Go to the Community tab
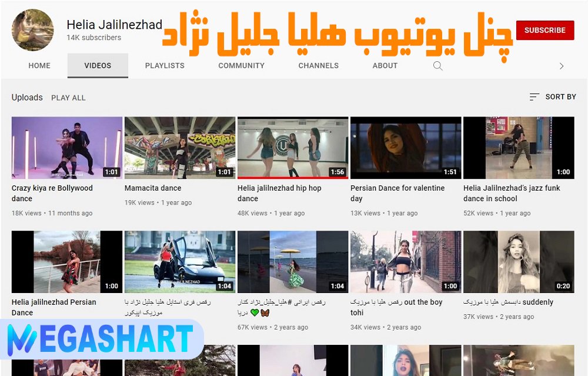Screen dimensions: 588x376 242,66
